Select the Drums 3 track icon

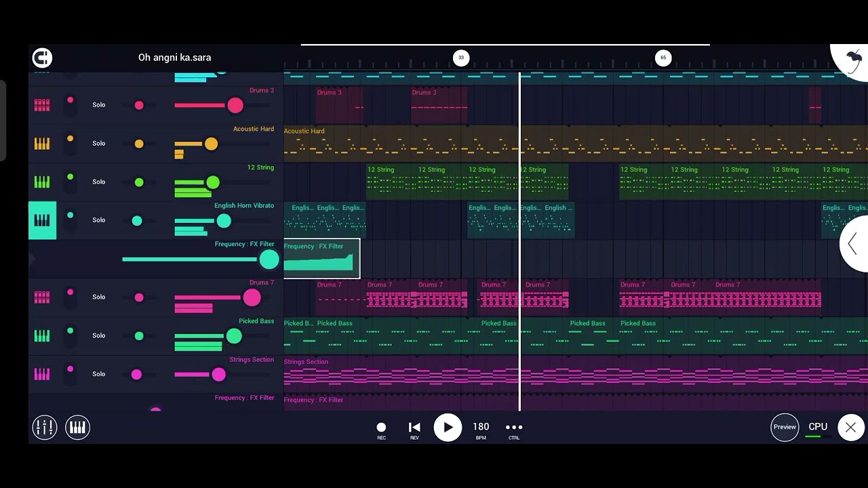coord(42,105)
